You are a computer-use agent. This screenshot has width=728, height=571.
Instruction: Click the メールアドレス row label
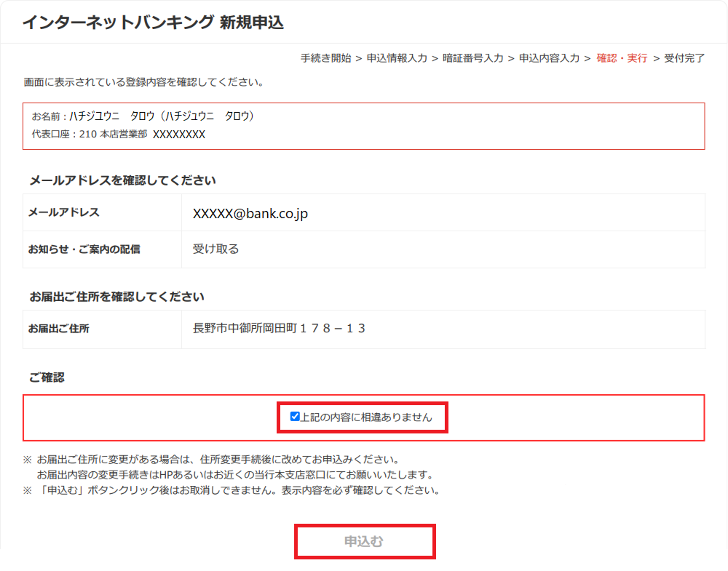coord(64,212)
